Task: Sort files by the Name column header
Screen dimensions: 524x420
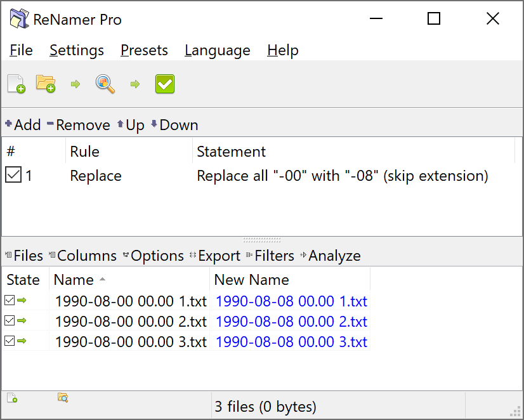Action: point(129,280)
